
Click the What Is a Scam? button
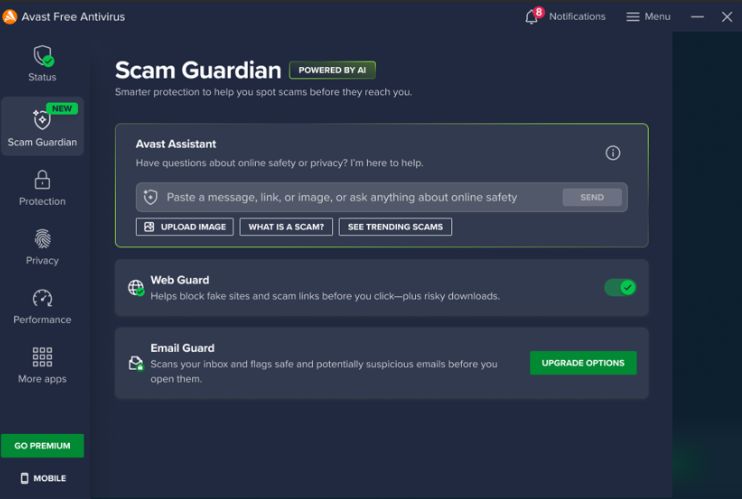pyautogui.click(x=286, y=227)
